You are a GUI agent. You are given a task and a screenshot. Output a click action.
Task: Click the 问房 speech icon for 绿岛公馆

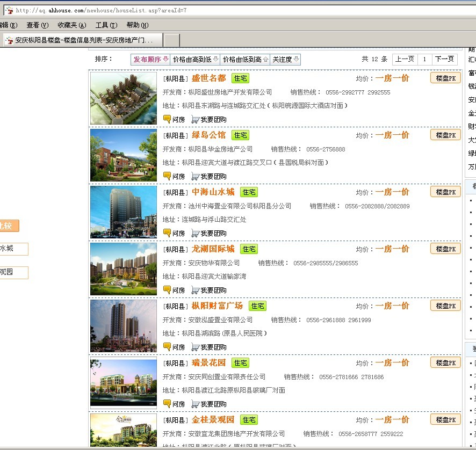(167, 176)
